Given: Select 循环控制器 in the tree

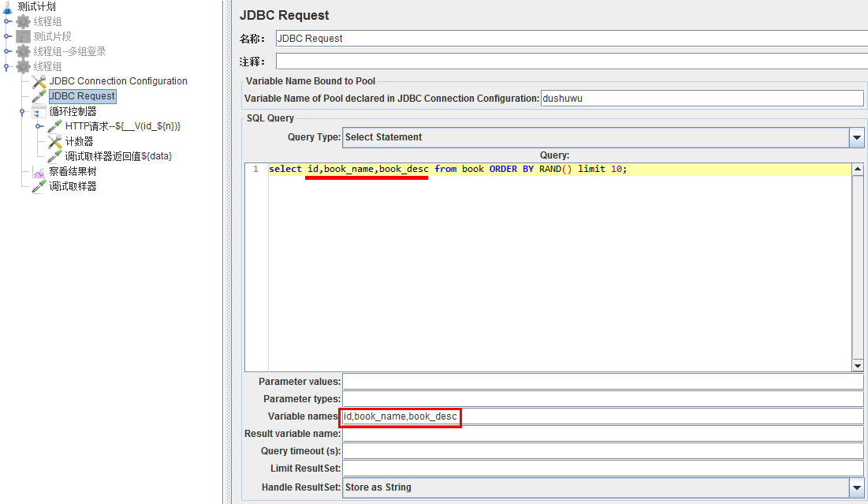Looking at the screenshot, I should (x=73, y=111).
